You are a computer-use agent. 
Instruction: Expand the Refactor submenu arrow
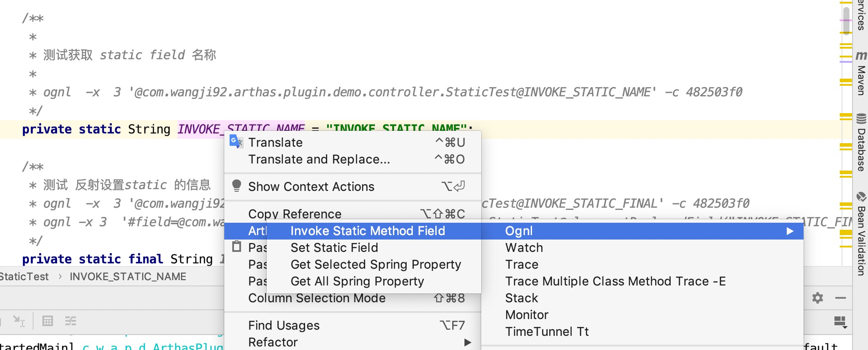point(468,342)
